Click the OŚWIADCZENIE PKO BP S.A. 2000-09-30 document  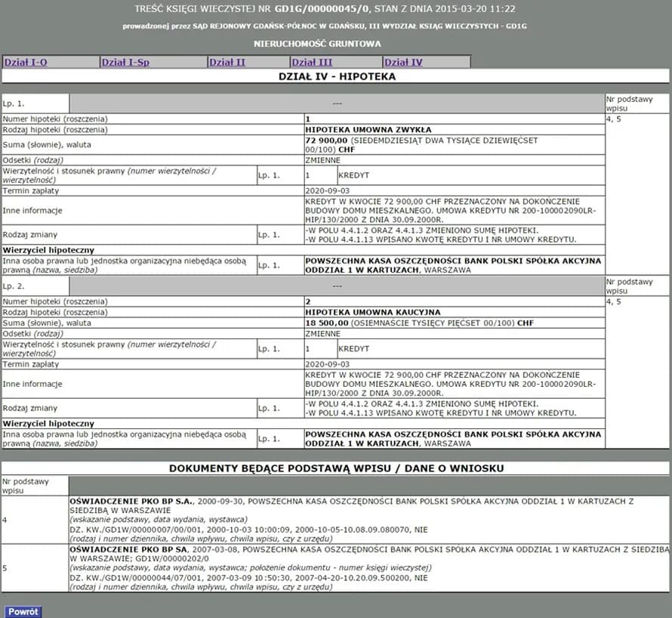click(x=132, y=501)
